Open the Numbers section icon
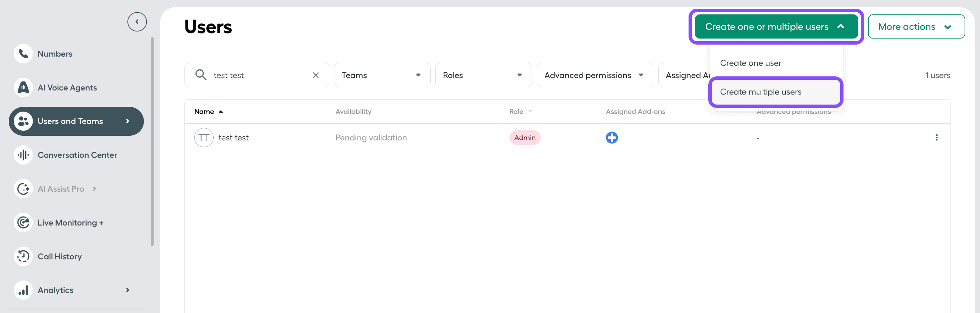The height and width of the screenshot is (313, 980). (23, 53)
